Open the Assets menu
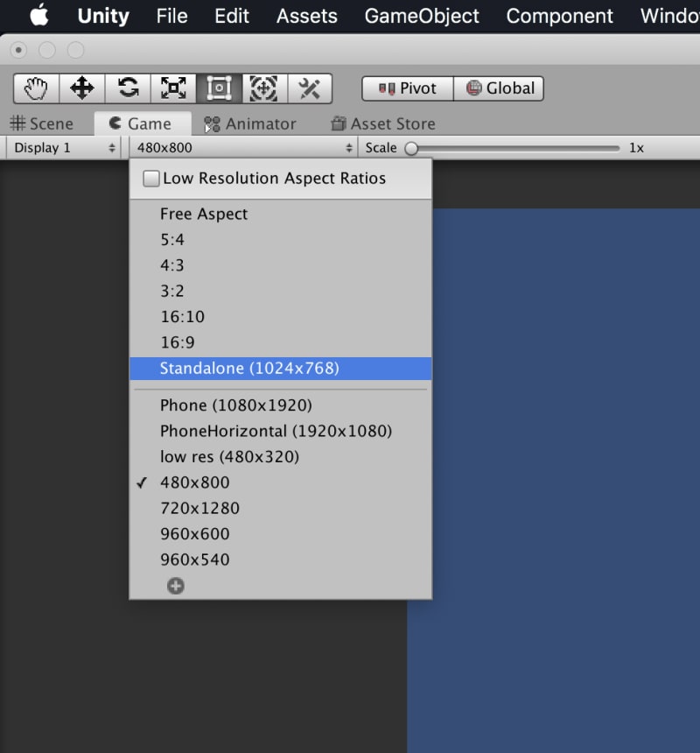 (307, 16)
